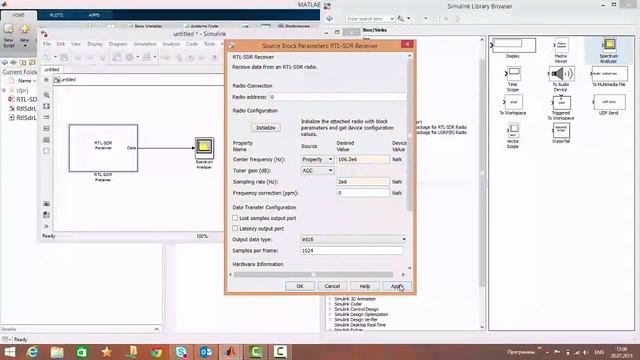Select the Time Scope library block
The width and height of the screenshot is (640, 360).
[513, 74]
